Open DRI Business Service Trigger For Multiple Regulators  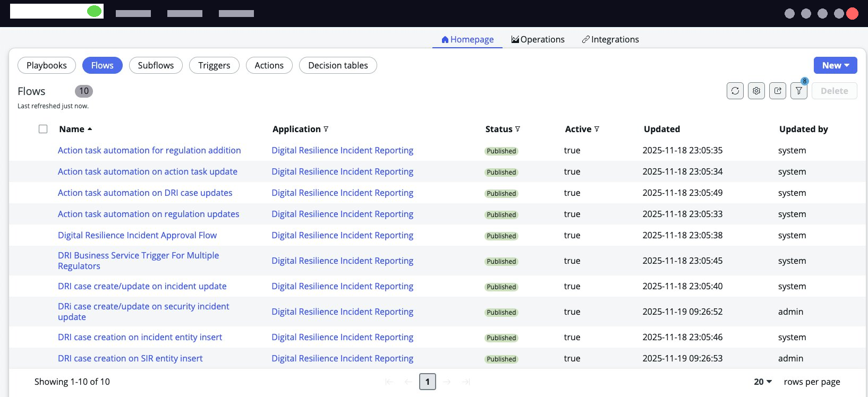[x=138, y=261]
